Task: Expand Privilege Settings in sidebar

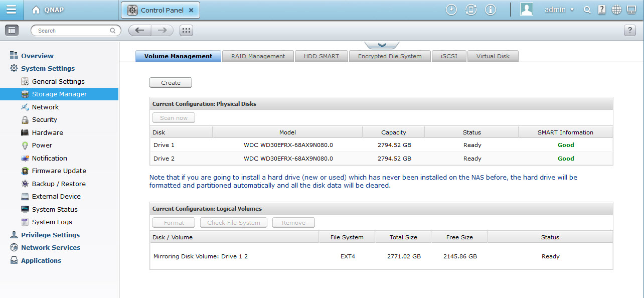Action: (x=50, y=235)
